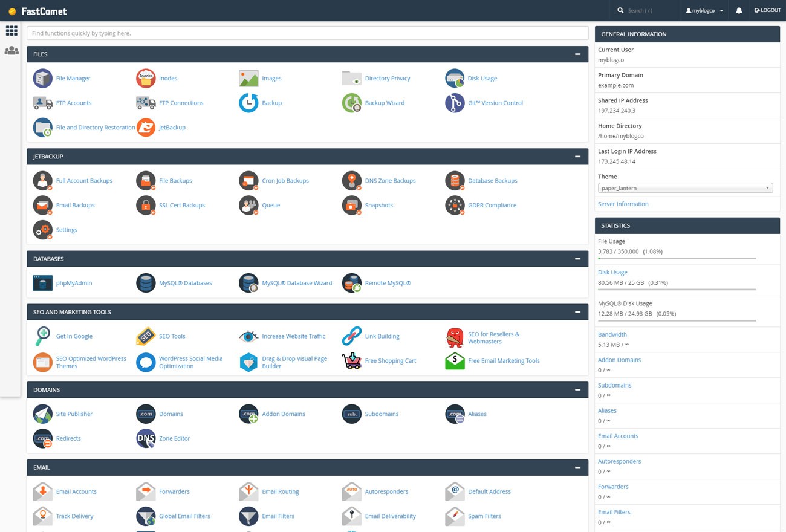
Task: Click the Addon Domains statistics link
Action: (619, 360)
